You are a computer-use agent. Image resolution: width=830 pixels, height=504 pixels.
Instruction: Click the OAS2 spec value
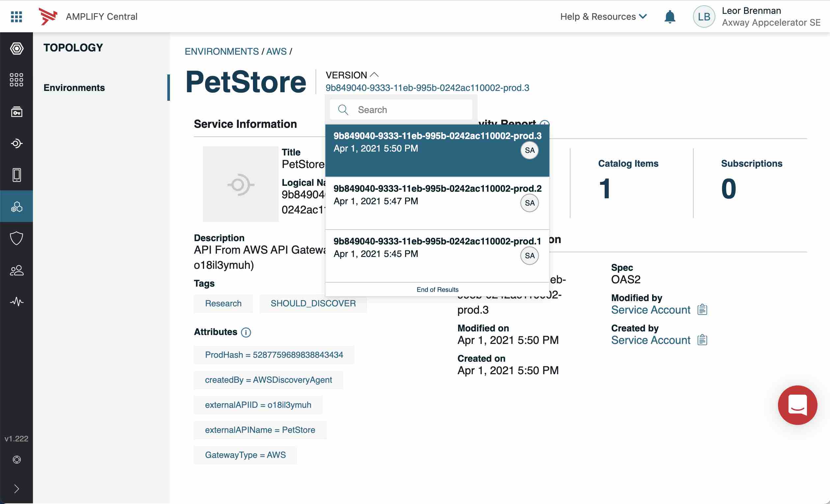(x=625, y=279)
